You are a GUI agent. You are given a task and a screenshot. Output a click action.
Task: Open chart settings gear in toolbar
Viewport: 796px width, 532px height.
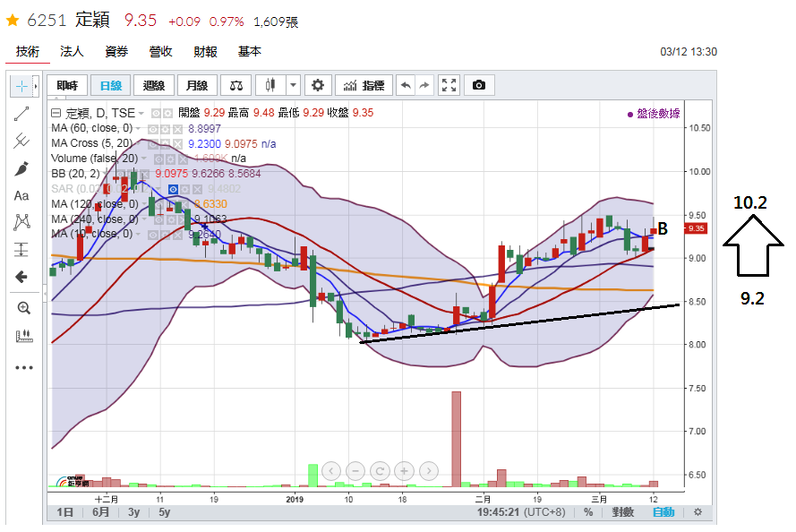[x=318, y=85]
